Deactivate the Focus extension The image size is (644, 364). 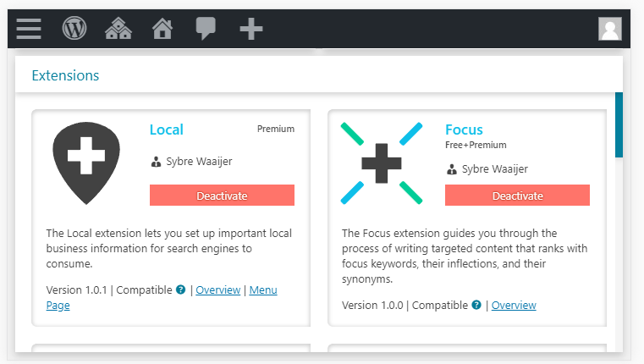pos(518,196)
